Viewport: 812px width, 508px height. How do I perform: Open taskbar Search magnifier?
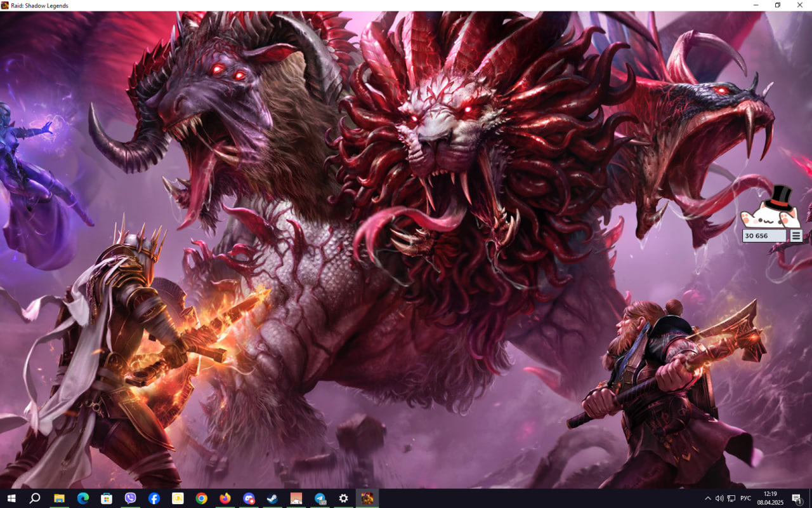[35, 498]
